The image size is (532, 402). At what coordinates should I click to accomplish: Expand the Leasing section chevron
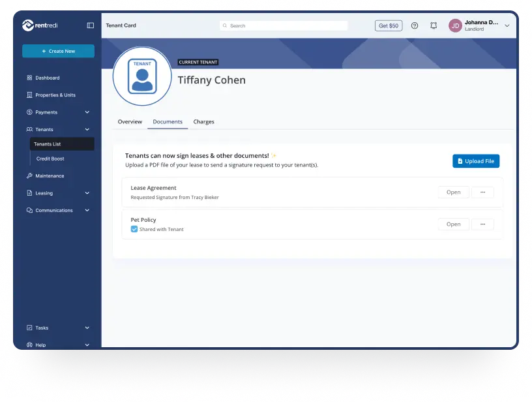[87, 193]
